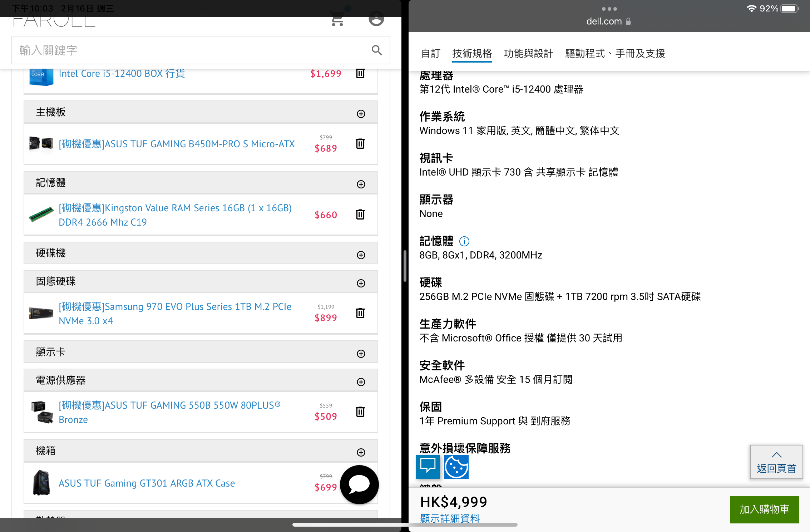810x532 pixels.
Task: Delete the Kingston 16GB RAM item
Action: pos(360,215)
